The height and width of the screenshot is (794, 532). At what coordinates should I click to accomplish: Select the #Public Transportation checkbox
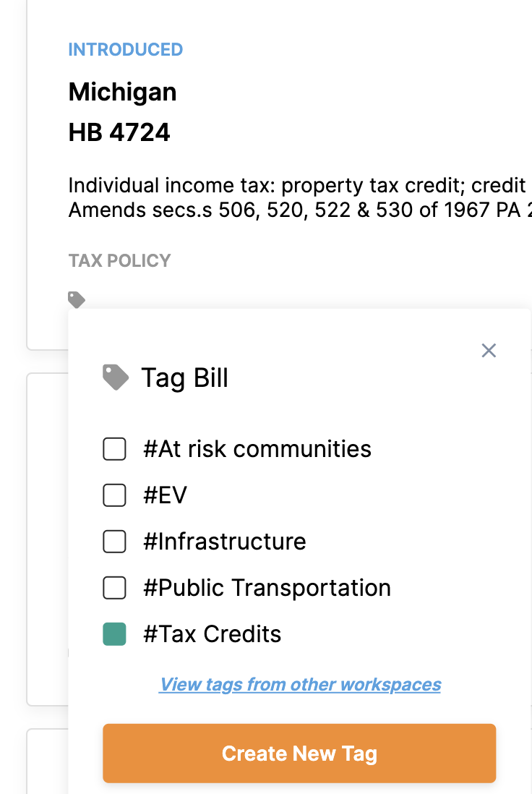click(x=114, y=588)
